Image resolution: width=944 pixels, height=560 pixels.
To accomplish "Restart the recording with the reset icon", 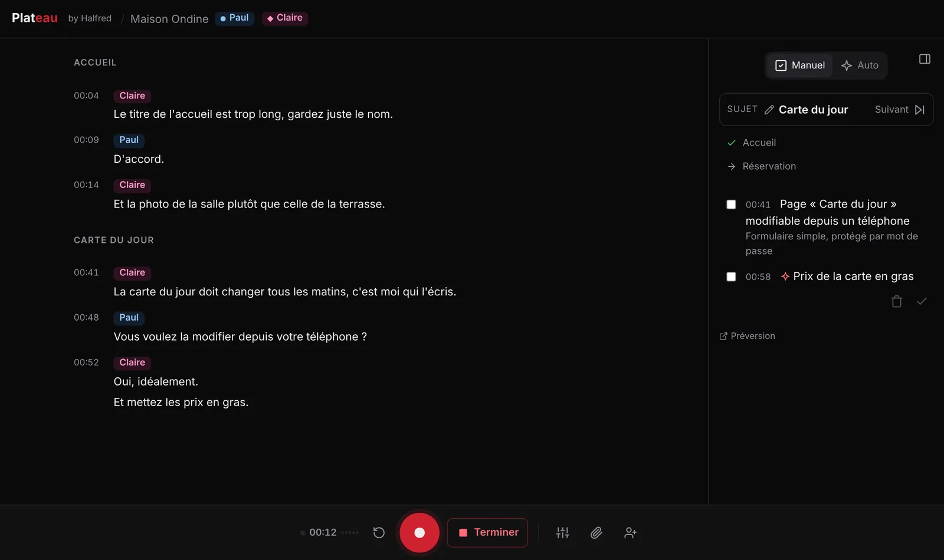I will 379,533.
